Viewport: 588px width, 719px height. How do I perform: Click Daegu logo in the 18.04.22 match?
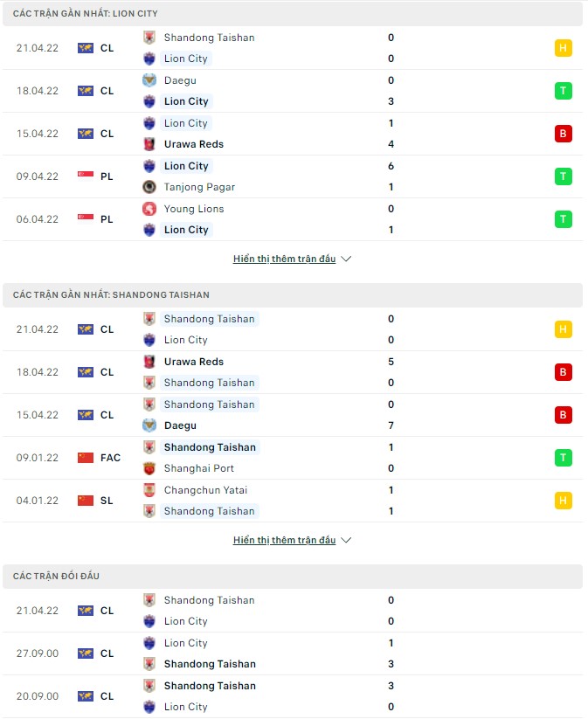pyautogui.click(x=149, y=80)
